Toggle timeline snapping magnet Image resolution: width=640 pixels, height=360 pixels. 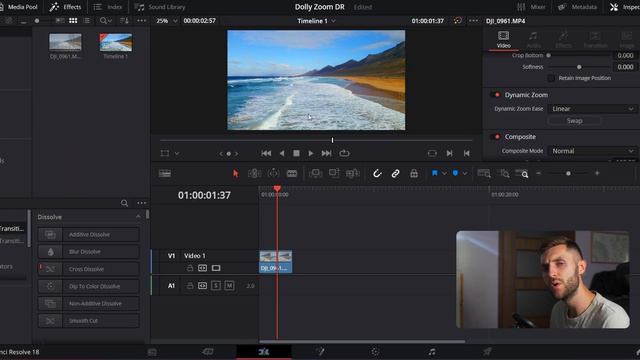pyautogui.click(x=377, y=173)
